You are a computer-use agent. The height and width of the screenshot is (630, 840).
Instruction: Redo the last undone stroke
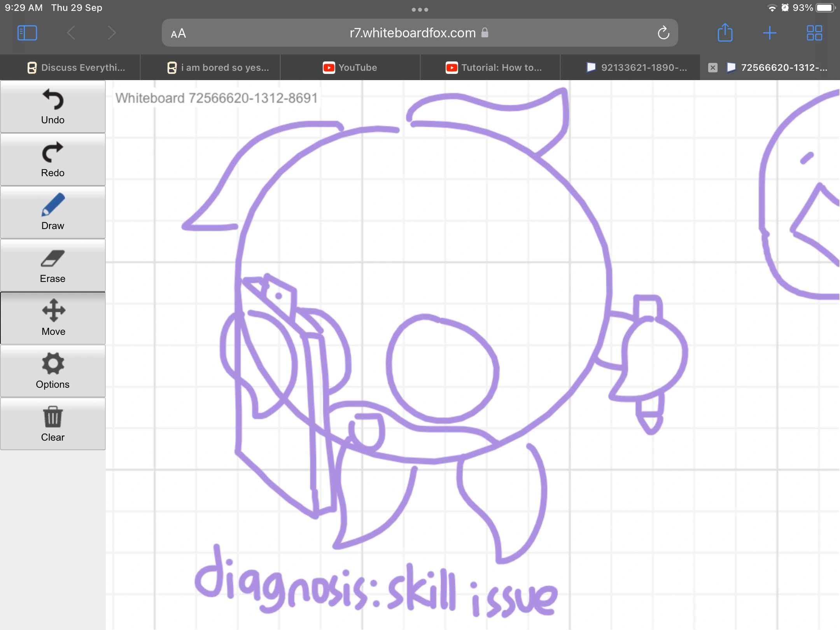tap(52, 159)
